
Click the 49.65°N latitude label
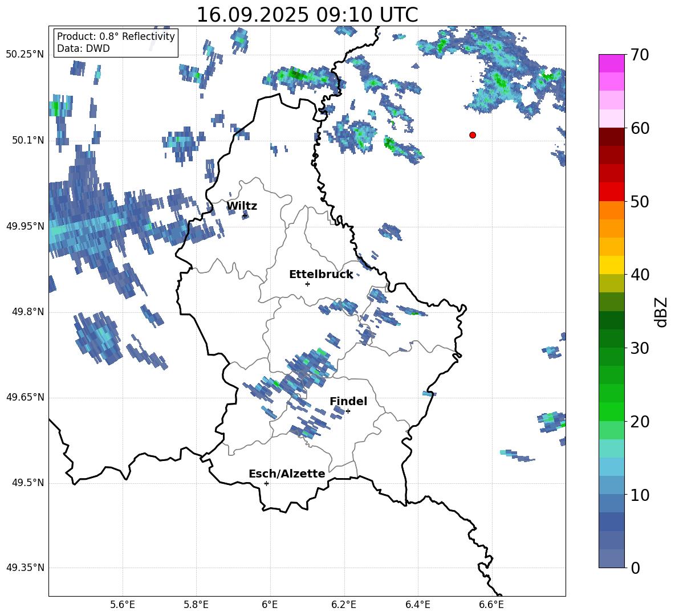click(x=25, y=397)
